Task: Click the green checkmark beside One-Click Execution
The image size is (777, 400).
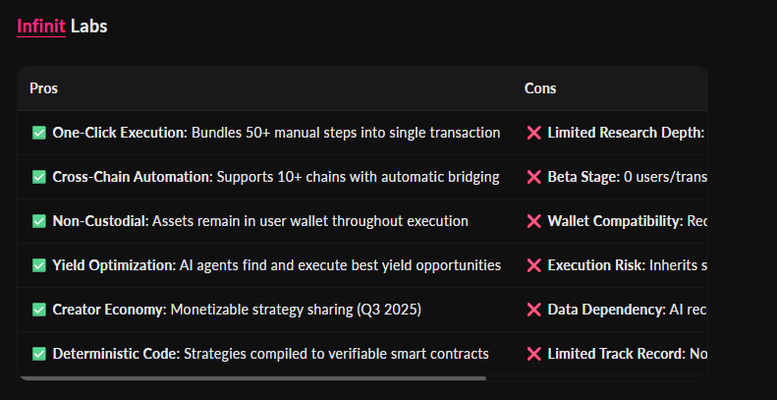Action: (x=39, y=133)
